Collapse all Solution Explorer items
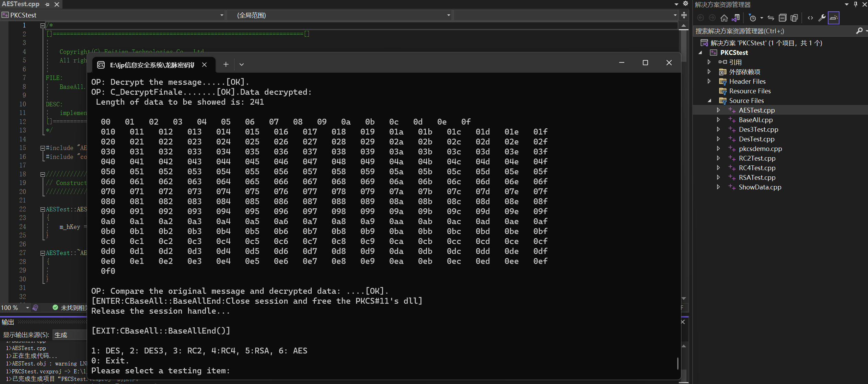Screen dimensions: 868x384 (x=783, y=18)
